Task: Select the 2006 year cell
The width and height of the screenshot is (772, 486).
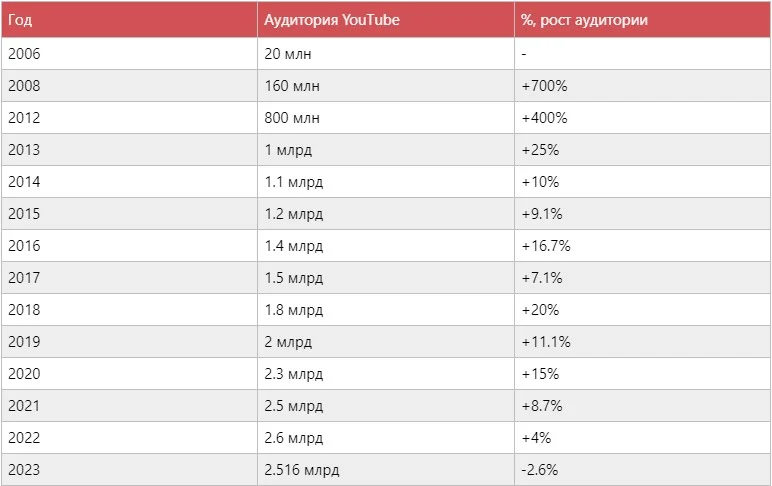Action: pyautogui.click(x=23, y=54)
